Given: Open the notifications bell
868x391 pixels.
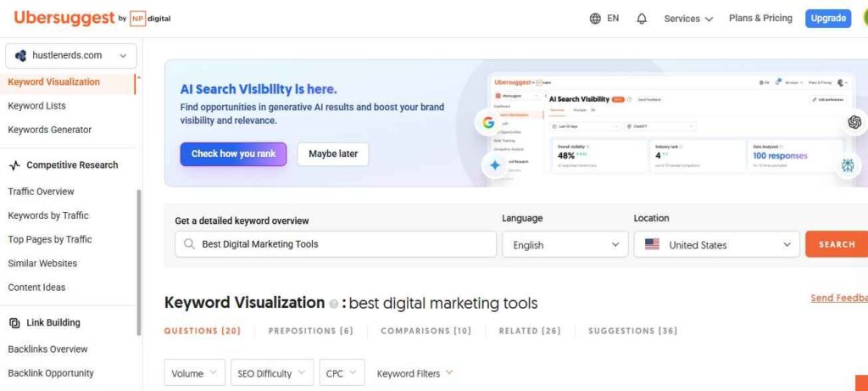Looking at the screenshot, I should click(x=642, y=19).
